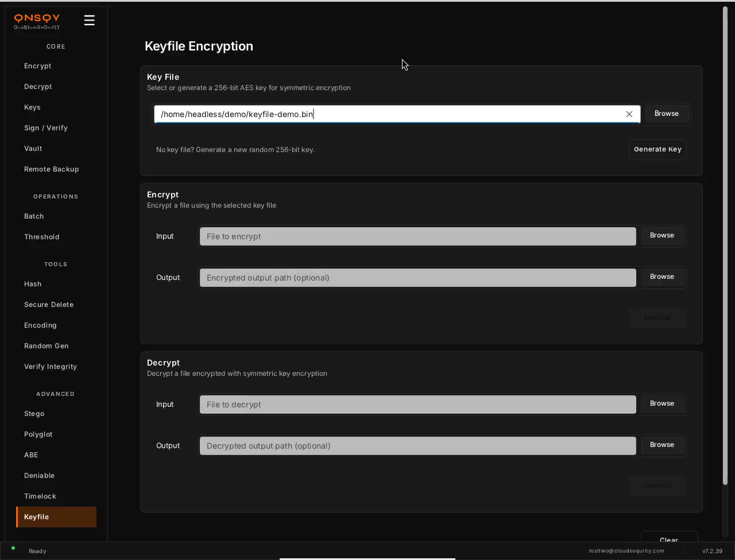Open the Encrypt page in sidebar

pos(56,66)
